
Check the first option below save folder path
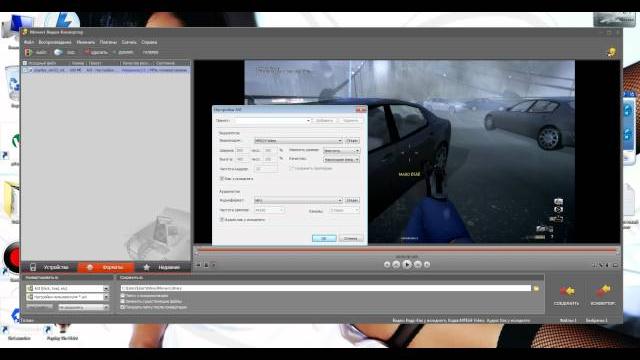pos(122,296)
